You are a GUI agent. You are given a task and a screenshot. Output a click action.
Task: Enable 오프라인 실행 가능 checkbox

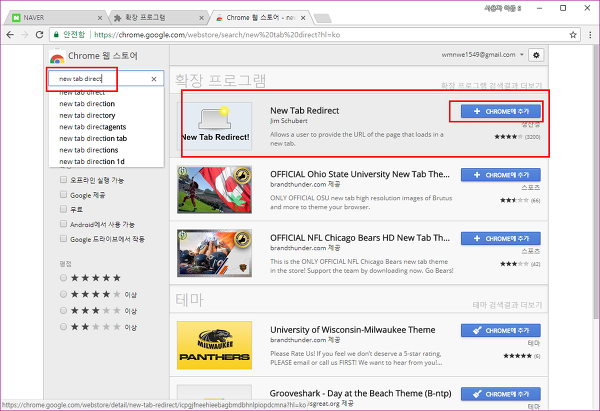pyautogui.click(x=64, y=179)
